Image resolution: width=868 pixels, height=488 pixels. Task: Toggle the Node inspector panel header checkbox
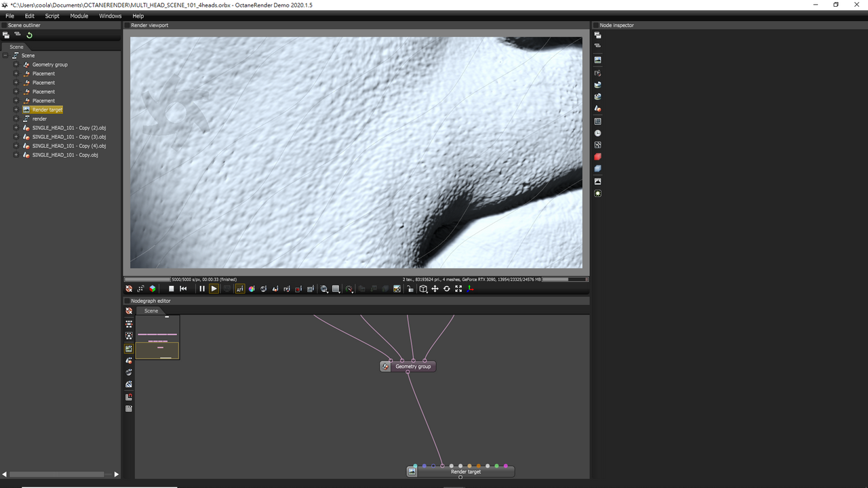pyautogui.click(x=596, y=25)
